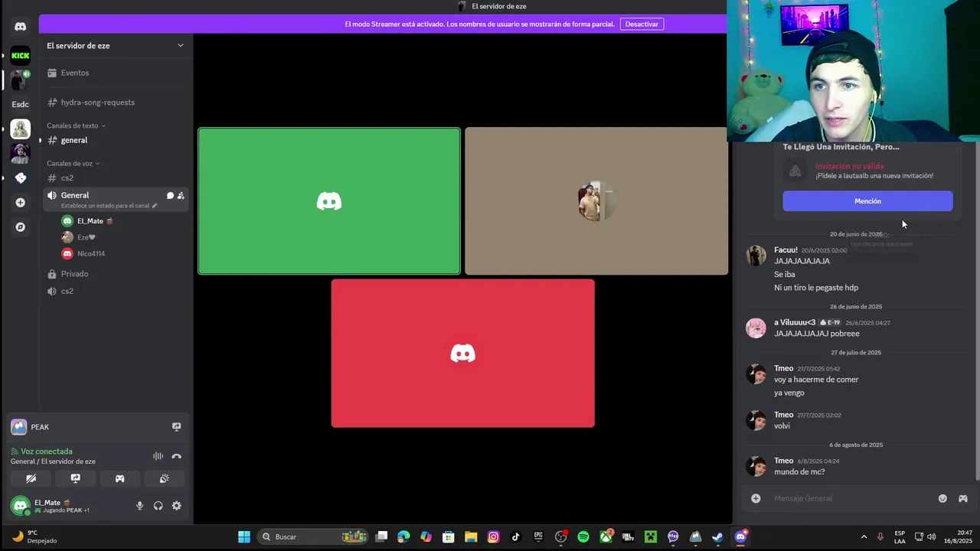This screenshot has width=980, height=551.
Task: Click invite people icon on General voice channel
Action: pyautogui.click(x=181, y=195)
